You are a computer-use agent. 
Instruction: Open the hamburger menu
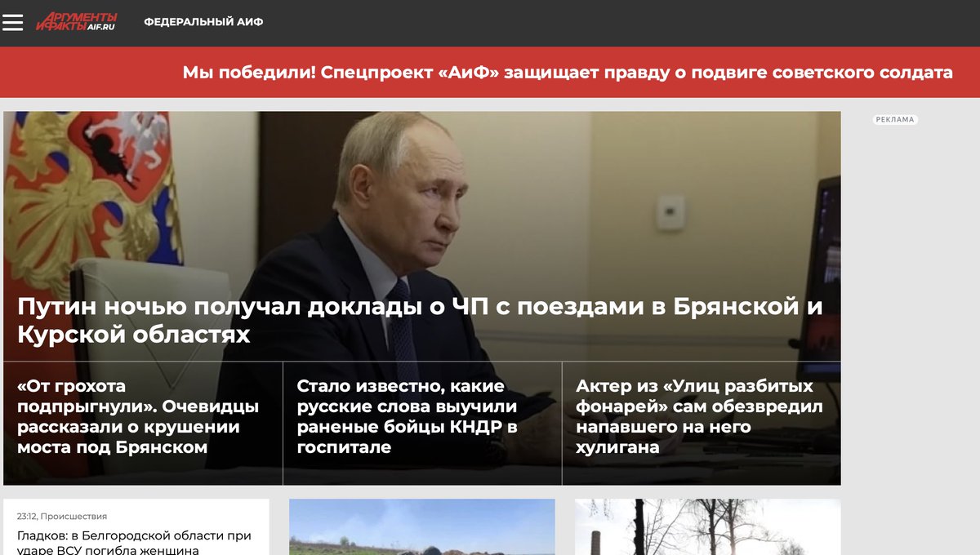[x=13, y=23]
